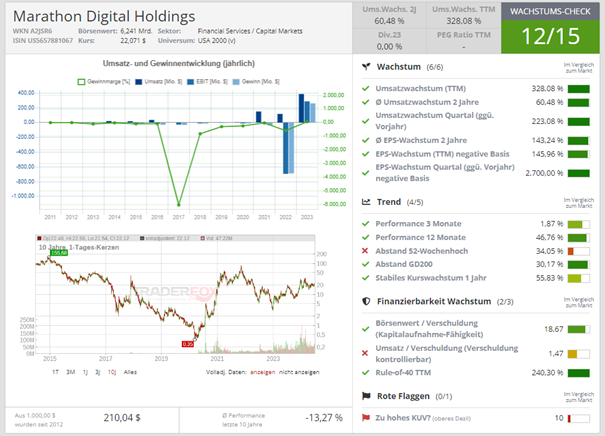Toggle Umsatz [Mio. $] legend entry
Image resolution: width=605 pixels, height=436 pixels.
point(158,82)
